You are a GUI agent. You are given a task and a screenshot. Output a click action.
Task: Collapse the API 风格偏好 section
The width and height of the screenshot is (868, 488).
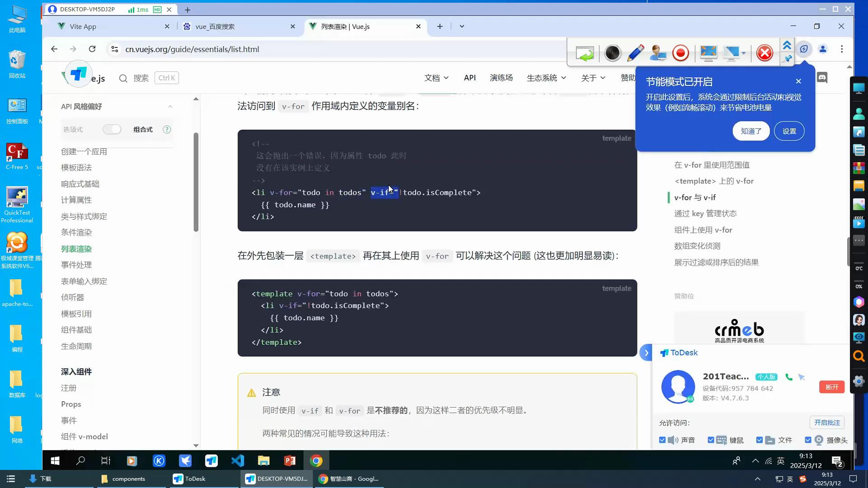tap(170, 107)
